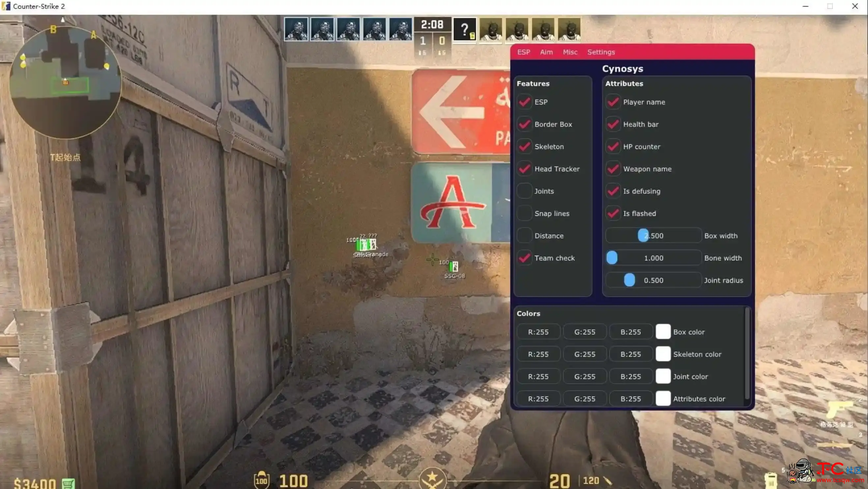Switch to the Aim tab
This screenshot has height=489, width=868.
(545, 52)
